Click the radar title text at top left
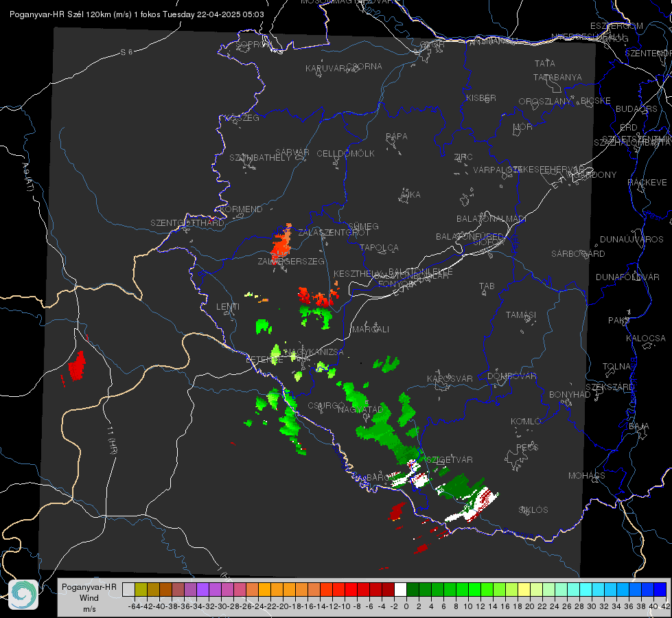This screenshot has height=618, width=672. pos(137,14)
